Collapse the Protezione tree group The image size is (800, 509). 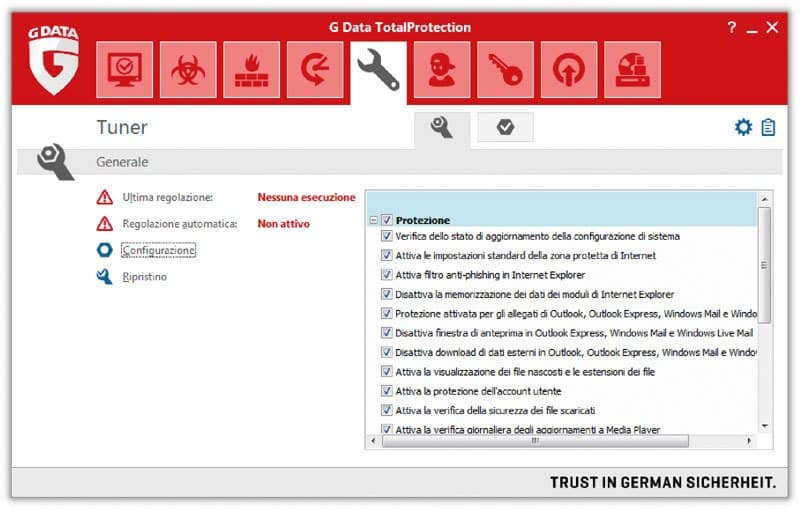[x=373, y=220]
